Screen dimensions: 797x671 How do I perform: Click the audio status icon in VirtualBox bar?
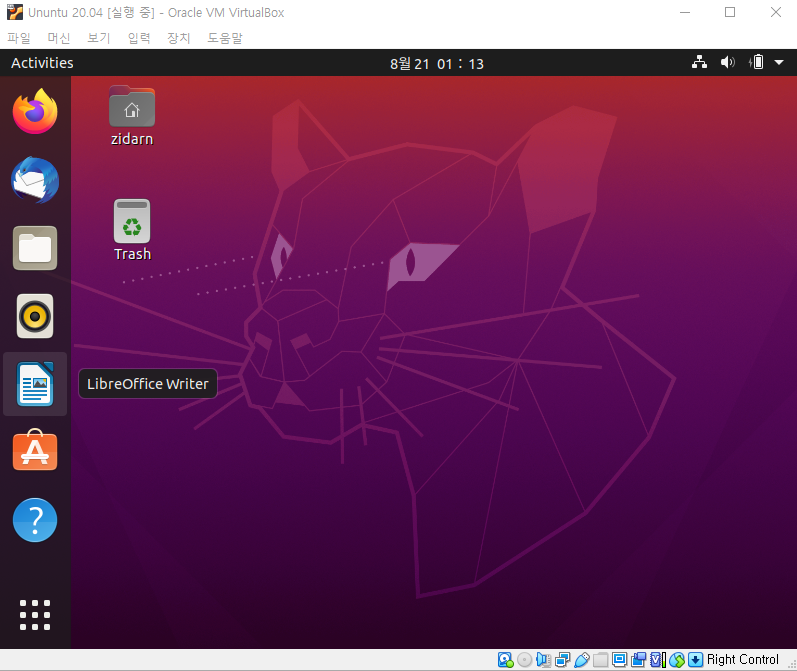(x=543, y=660)
